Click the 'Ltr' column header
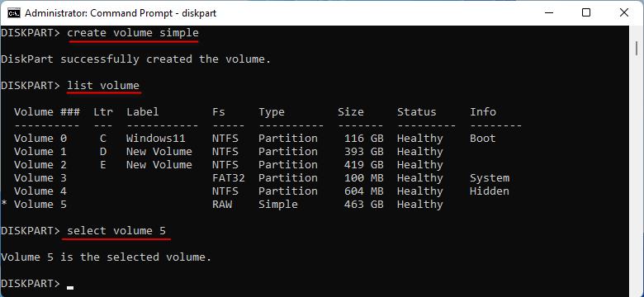The height and width of the screenshot is (297, 644). tap(103, 112)
